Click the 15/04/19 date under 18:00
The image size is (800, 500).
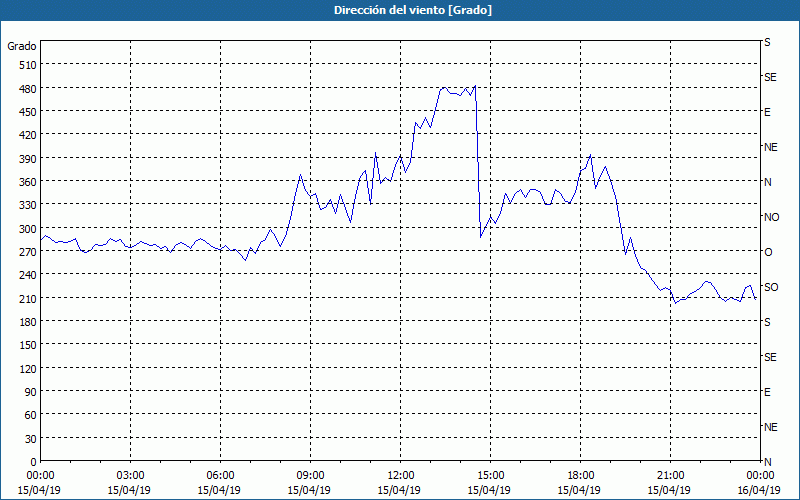(x=579, y=490)
